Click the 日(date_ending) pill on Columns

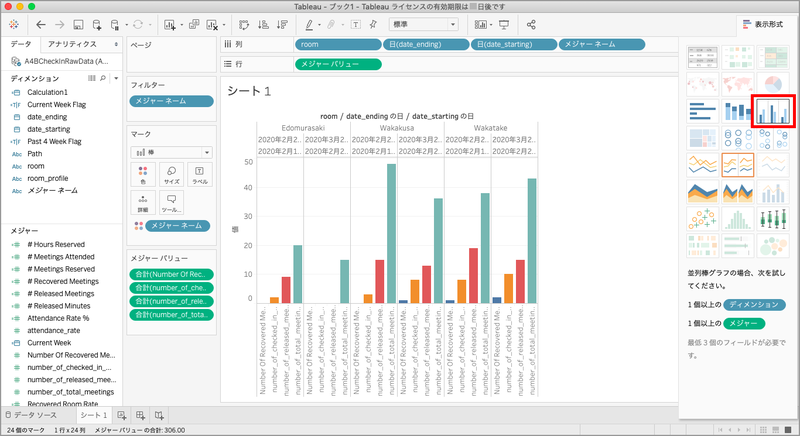(x=426, y=44)
